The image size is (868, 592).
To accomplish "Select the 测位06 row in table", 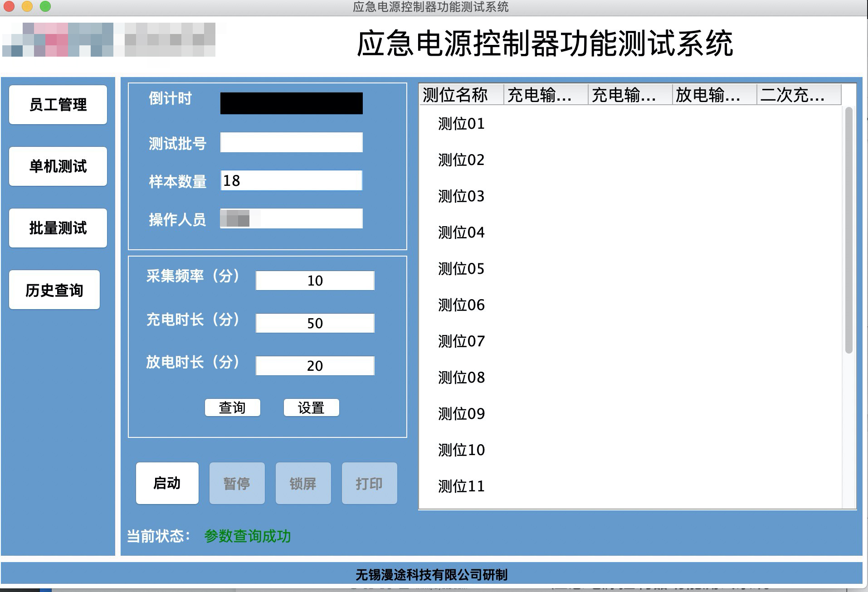I will click(x=461, y=305).
